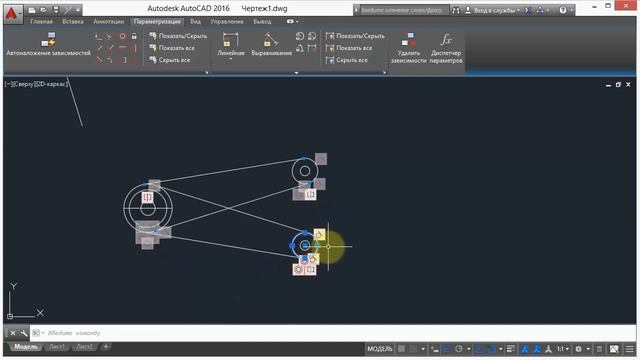Open the Вставка ribbon tab
Image resolution: width=640 pixels, height=360 pixels.
pos(73,21)
